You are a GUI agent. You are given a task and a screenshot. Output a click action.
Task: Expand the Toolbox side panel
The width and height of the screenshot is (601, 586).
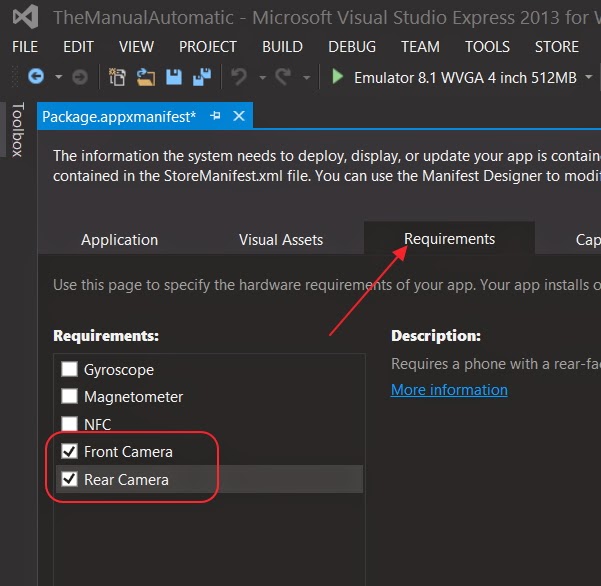pyautogui.click(x=18, y=130)
